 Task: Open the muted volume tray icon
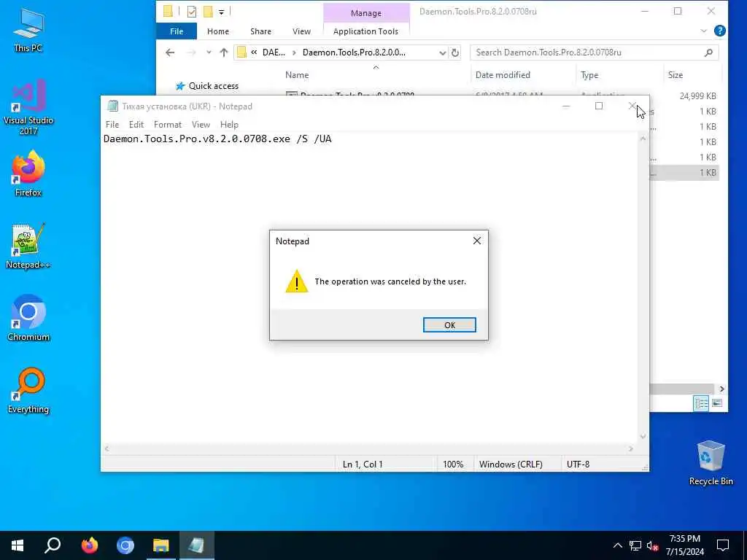[x=653, y=545]
